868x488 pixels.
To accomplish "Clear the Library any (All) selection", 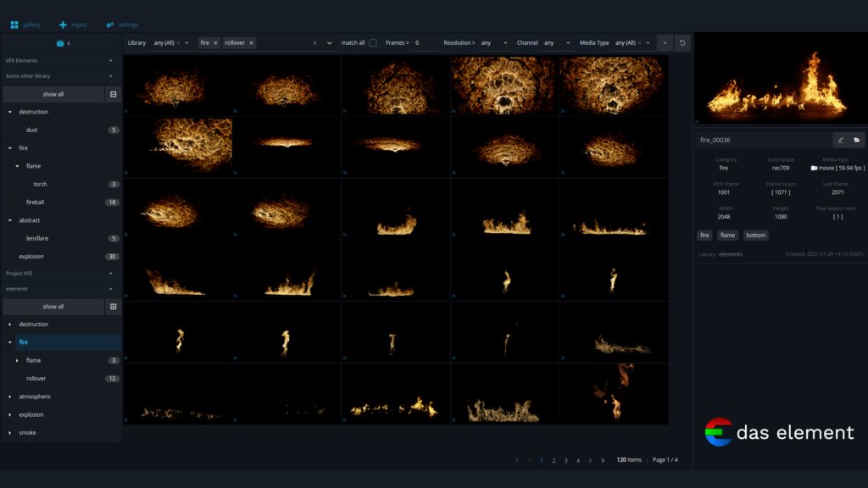I will click(178, 43).
